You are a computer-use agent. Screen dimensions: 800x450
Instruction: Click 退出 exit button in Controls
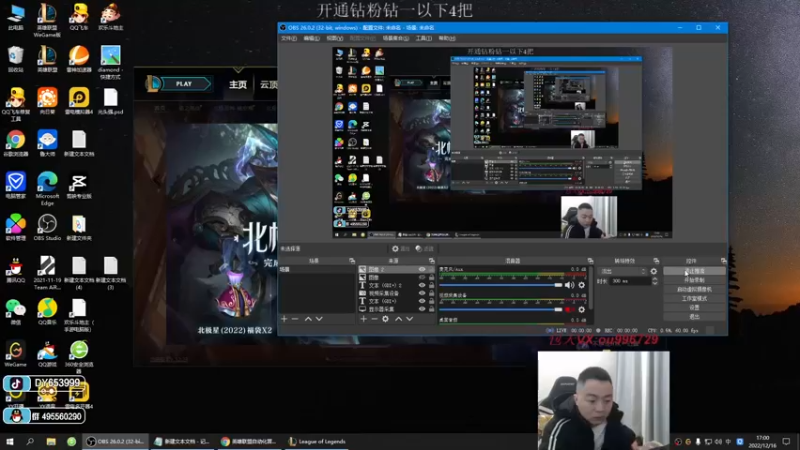point(694,317)
